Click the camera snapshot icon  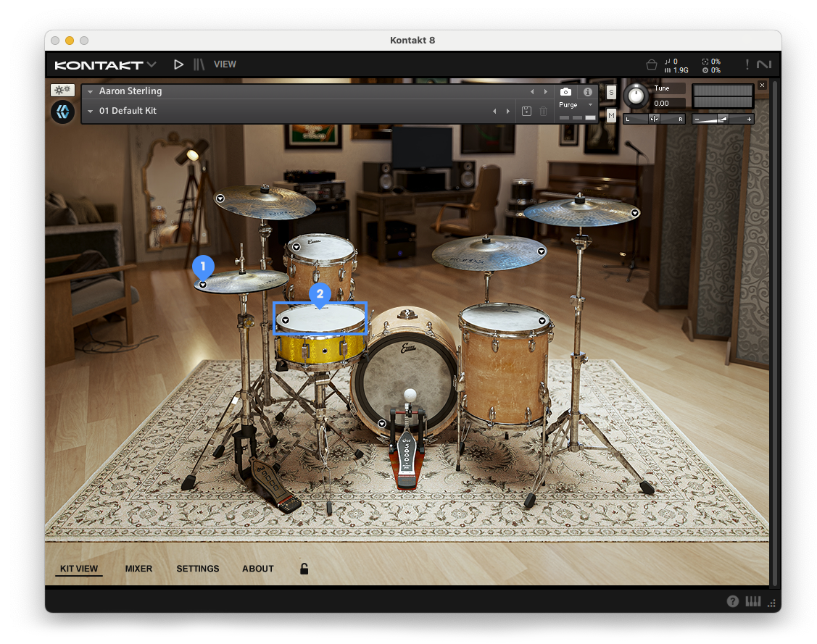(x=565, y=92)
